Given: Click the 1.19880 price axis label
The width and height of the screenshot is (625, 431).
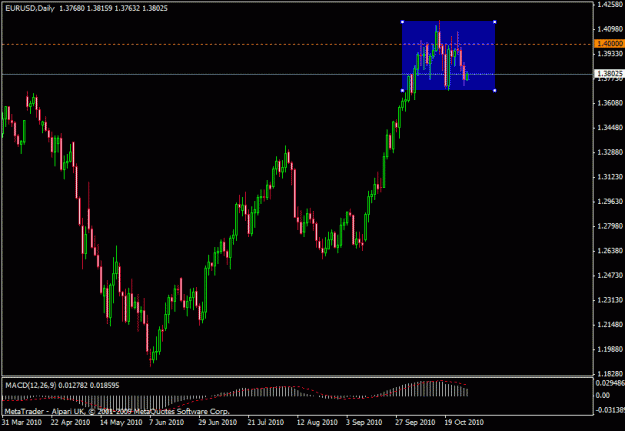Looking at the screenshot, I should click(610, 350).
